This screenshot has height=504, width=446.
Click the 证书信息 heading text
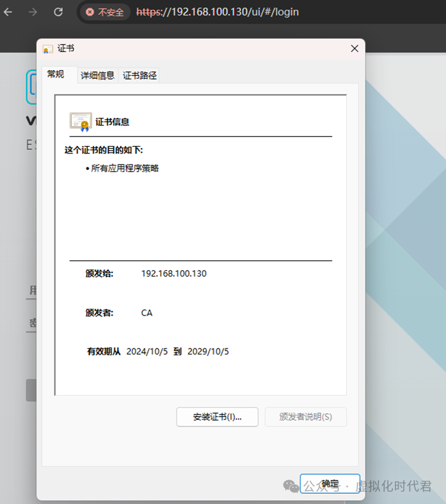[112, 122]
